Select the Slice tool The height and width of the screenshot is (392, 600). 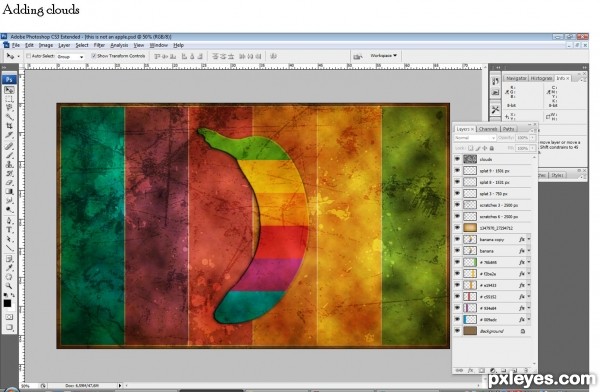coord(9,136)
